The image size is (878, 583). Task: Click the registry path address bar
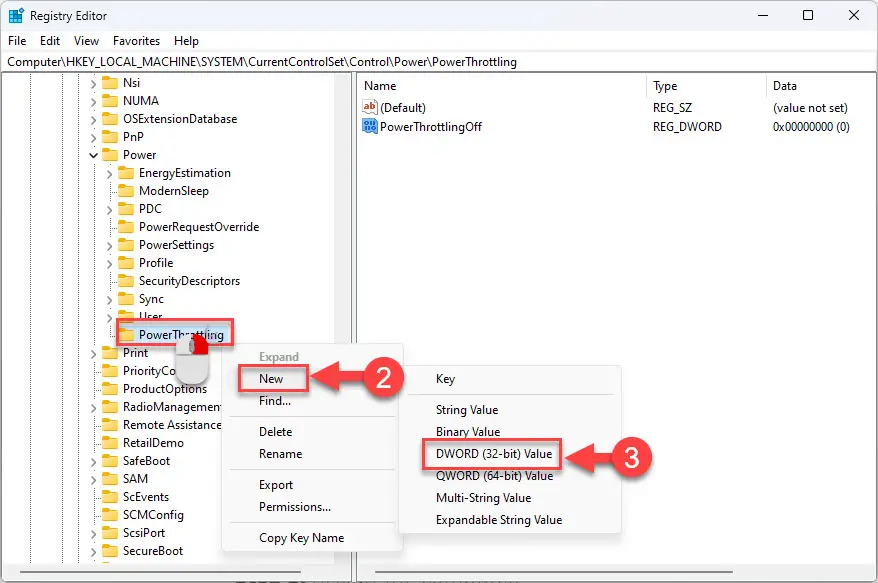pyautogui.click(x=439, y=62)
